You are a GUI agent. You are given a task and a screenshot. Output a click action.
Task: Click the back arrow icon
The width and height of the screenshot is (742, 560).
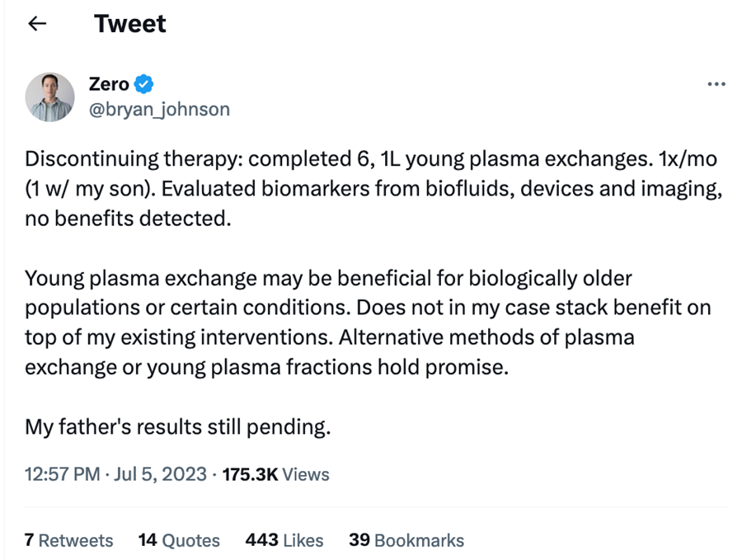click(37, 24)
